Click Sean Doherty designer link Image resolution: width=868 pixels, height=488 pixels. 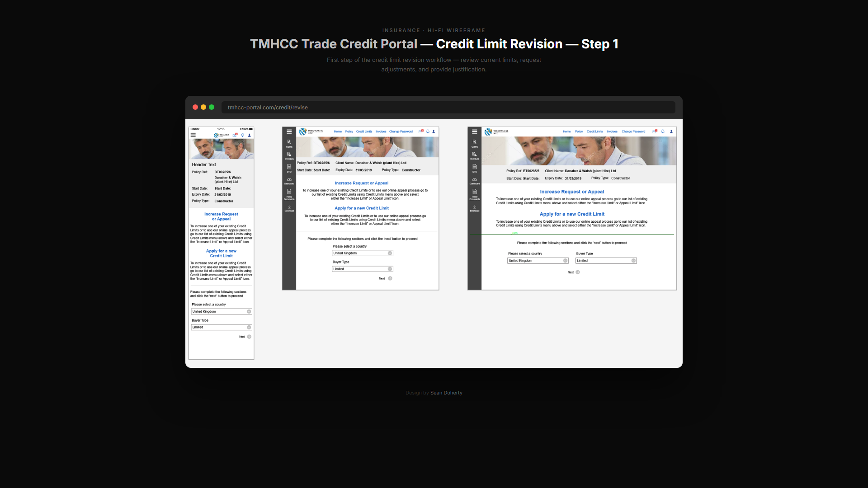446,393
